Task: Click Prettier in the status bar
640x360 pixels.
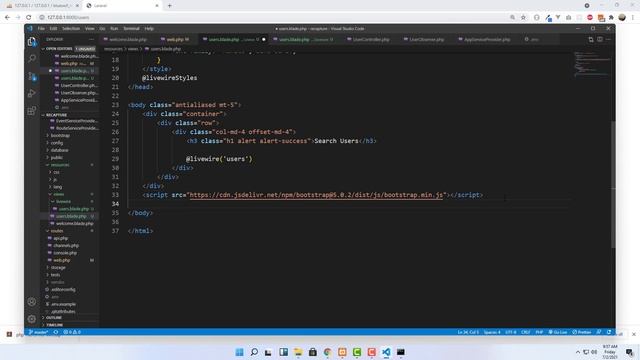Action: click(x=582, y=332)
